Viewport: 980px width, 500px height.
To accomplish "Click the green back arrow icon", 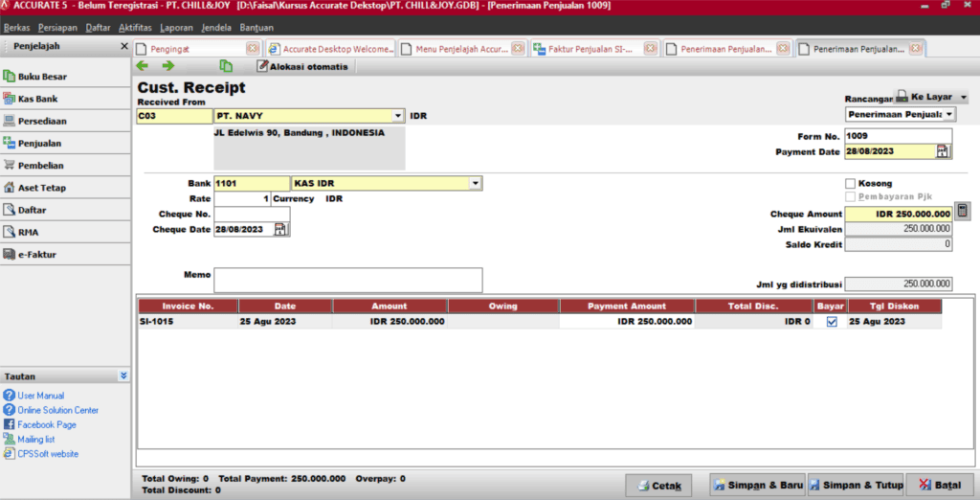I will 143,66.
